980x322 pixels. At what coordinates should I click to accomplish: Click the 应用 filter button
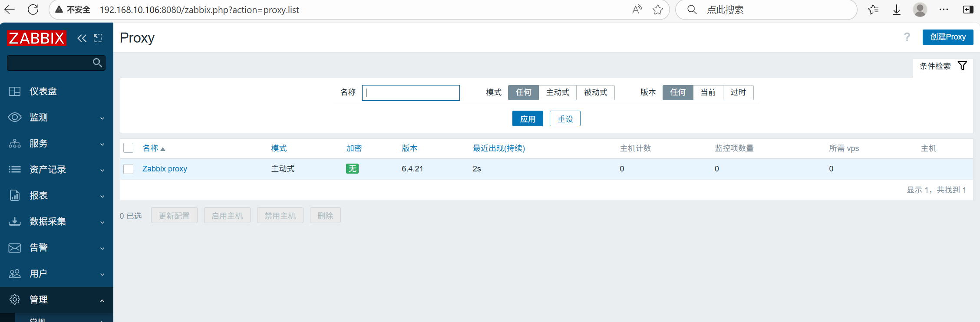pos(528,118)
